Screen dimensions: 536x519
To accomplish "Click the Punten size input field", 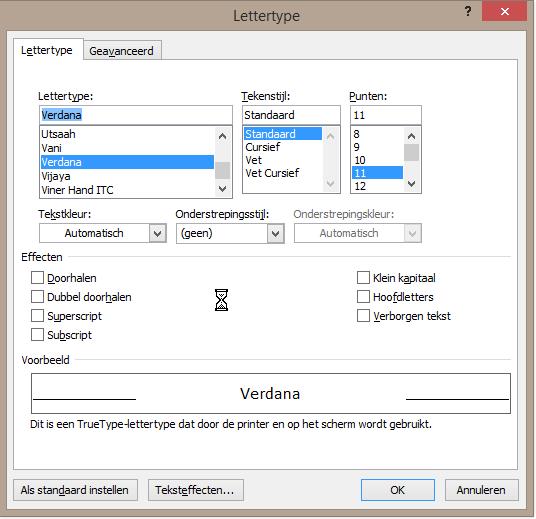I will pyautogui.click(x=386, y=115).
